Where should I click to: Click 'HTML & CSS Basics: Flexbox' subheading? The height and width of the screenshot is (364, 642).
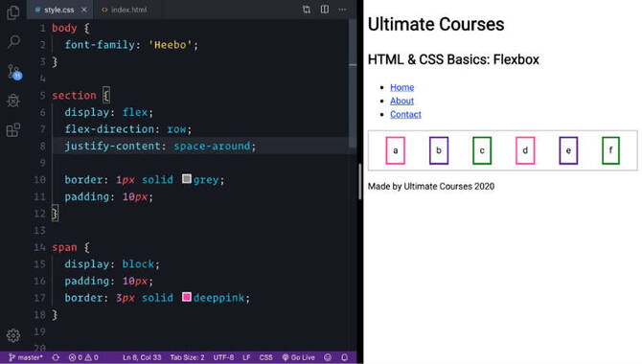(453, 59)
